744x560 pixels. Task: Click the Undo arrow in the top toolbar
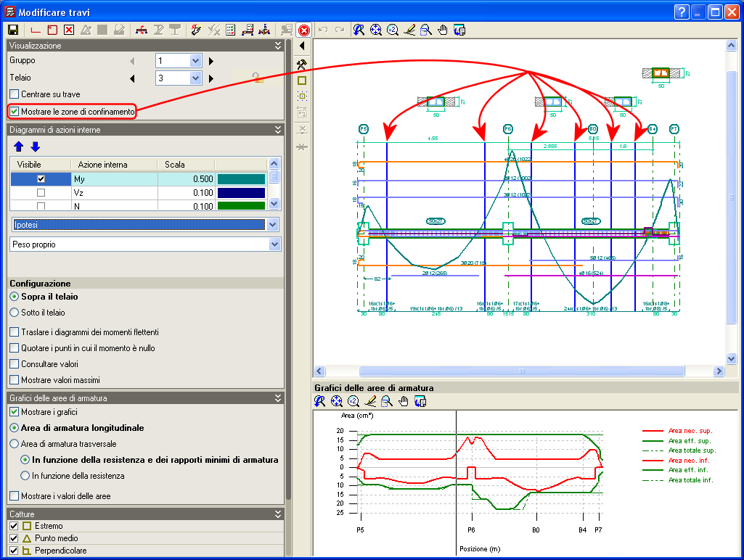323,30
